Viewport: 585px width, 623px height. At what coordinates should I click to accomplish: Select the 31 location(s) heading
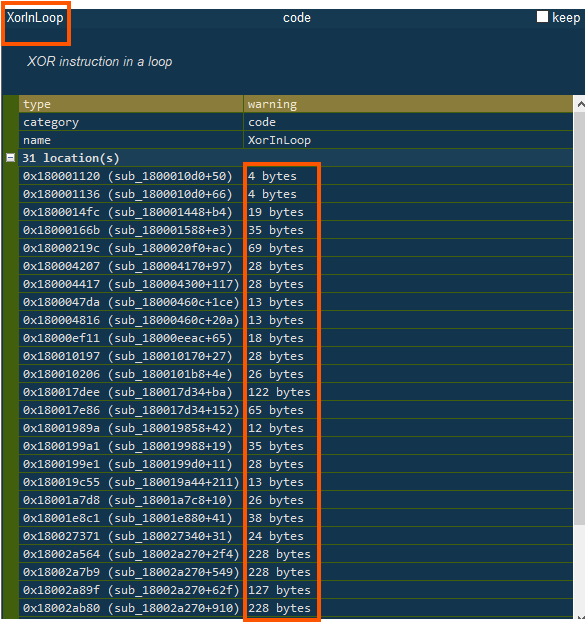tap(71, 158)
